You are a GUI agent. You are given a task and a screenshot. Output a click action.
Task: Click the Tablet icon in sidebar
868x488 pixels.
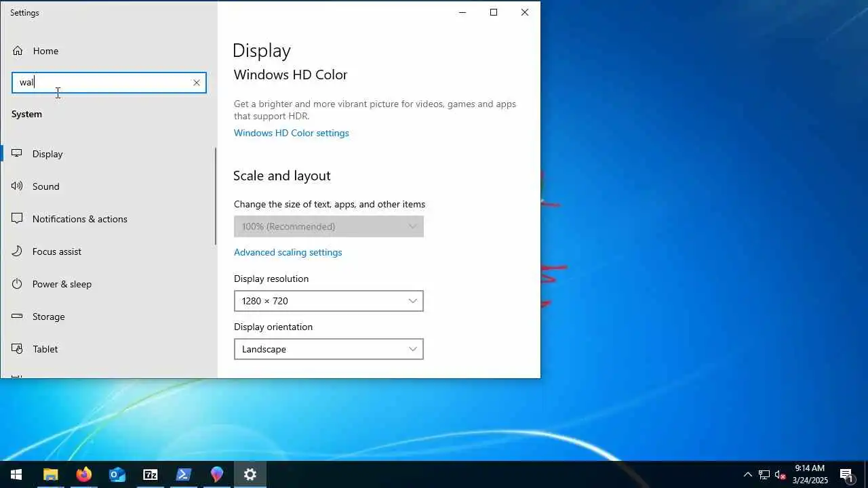(17, 349)
